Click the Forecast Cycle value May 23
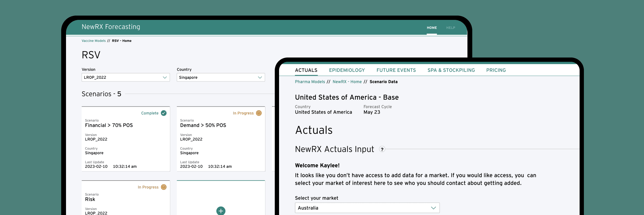The width and height of the screenshot is (644, 215). pos(372,112)
